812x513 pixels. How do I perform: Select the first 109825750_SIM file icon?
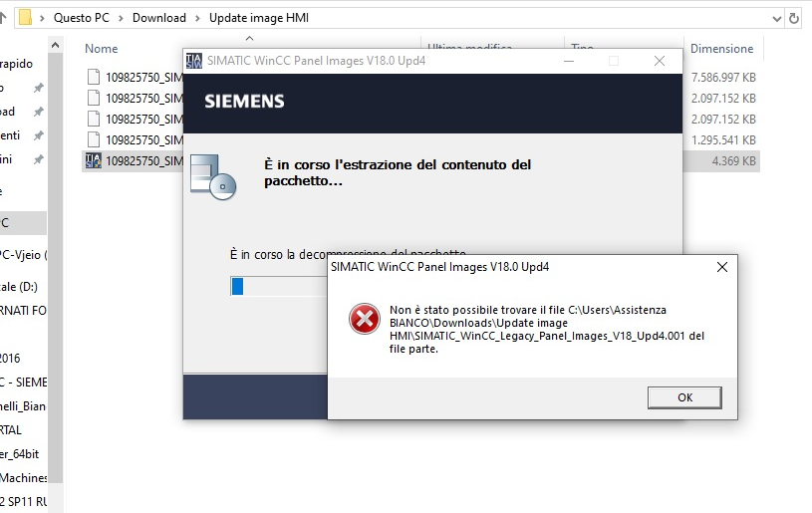coord(94,77)
